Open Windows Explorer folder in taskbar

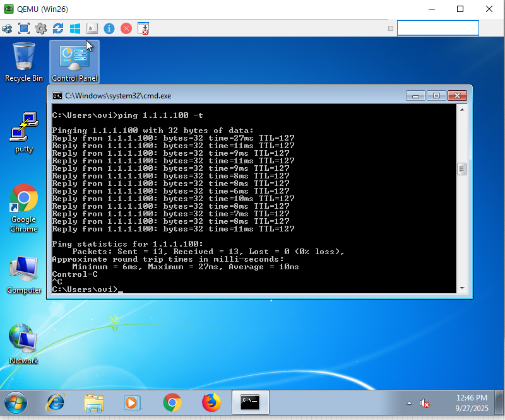click(x=94, y=402)
